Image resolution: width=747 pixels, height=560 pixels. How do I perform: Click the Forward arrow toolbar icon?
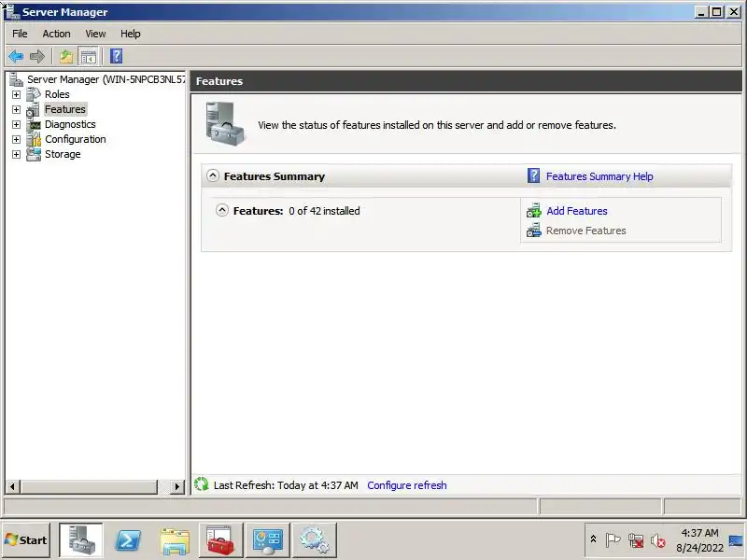click(36, 56)
